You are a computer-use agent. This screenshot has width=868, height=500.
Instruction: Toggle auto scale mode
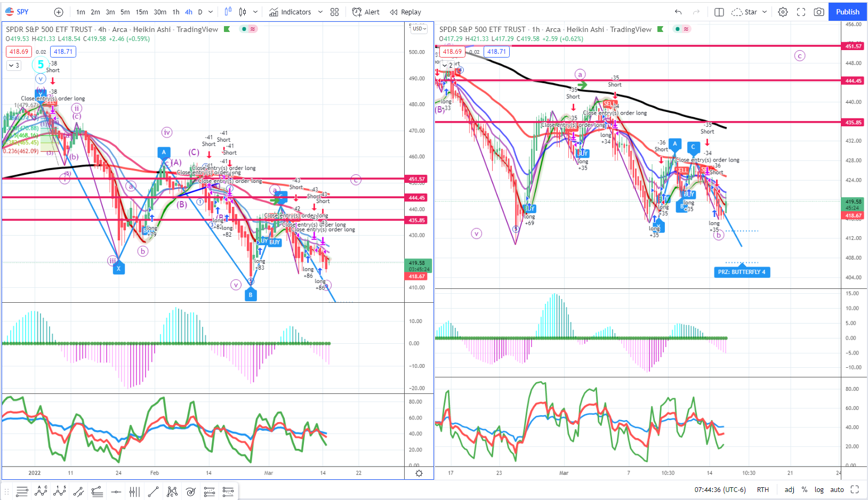click(837, 489)
